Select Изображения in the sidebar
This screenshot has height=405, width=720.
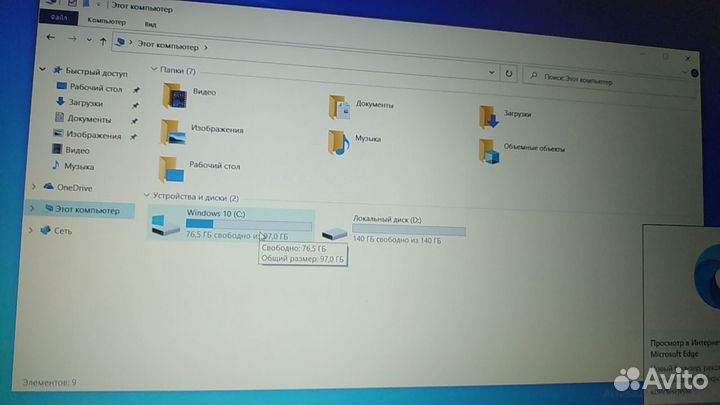(94, 135)
